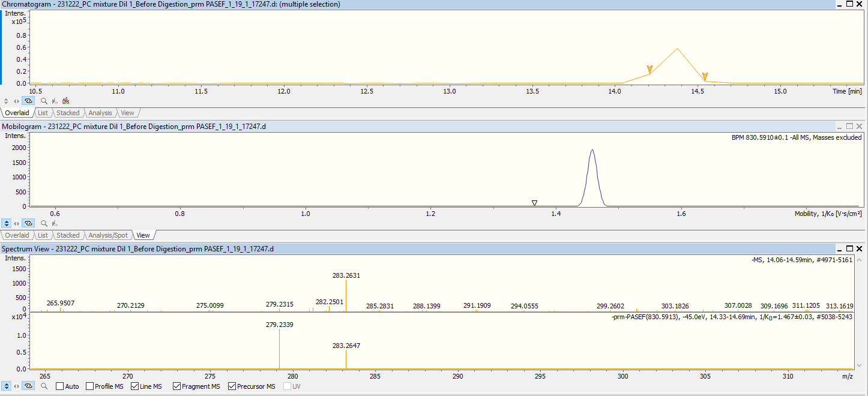Switch to the Stacked tab in Chromatogram panel
Image resolution: width=868 pixels, height=396 pixels.
(x=68, y=113)
